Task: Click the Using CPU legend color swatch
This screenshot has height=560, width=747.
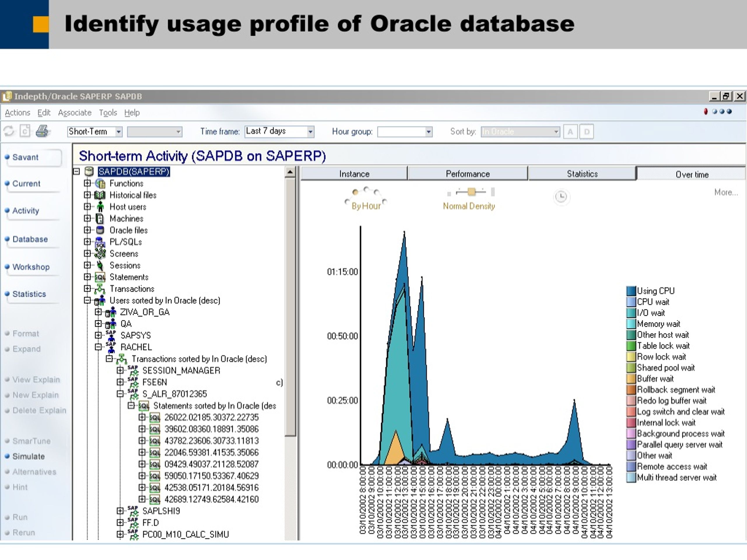Action: [x=631, y=290]
